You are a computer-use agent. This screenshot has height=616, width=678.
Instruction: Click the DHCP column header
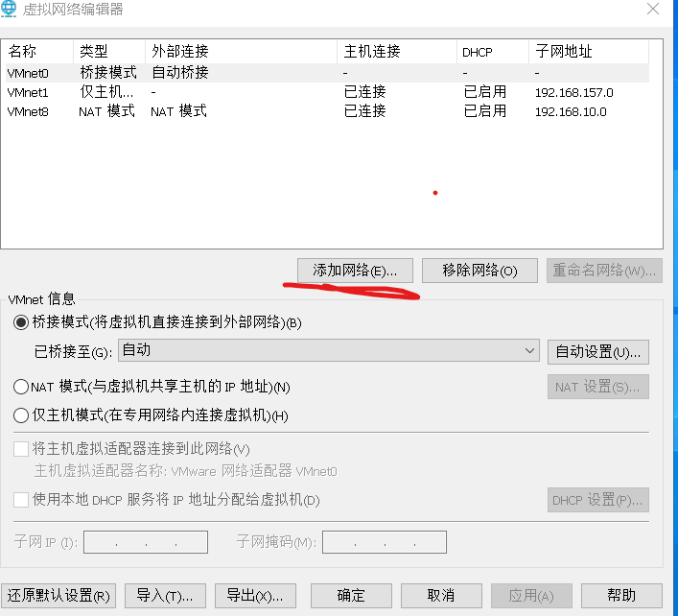(x=493, y=52)
